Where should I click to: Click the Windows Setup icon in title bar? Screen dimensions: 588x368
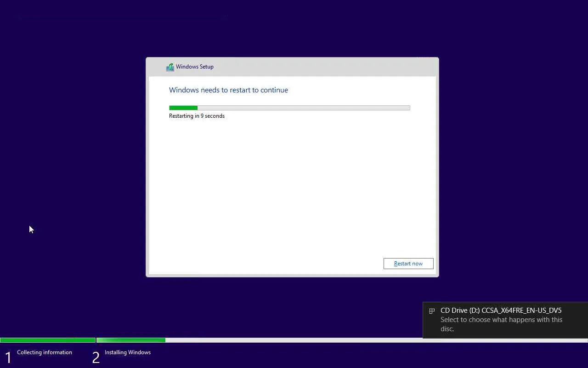coord(170,67)
